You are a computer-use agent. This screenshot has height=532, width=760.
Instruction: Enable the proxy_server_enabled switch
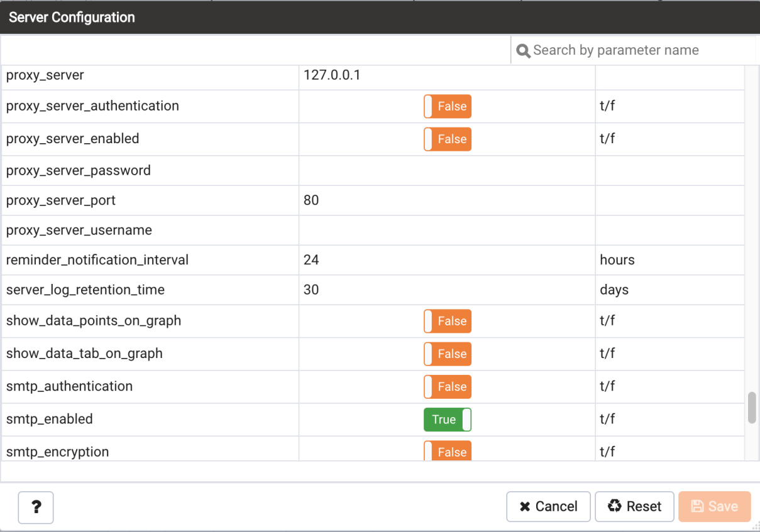pyautogui.click(x=448, y=139)
